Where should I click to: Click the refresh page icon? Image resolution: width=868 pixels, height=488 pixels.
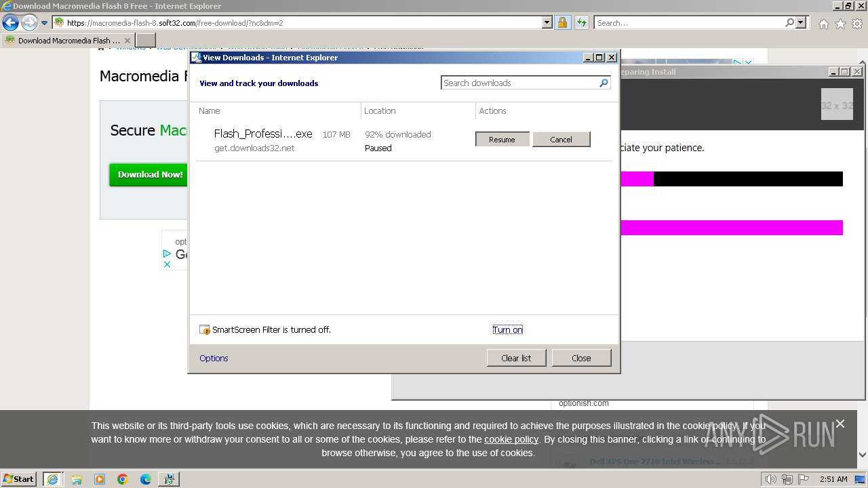pyautogui.click(x=581, y=22)
